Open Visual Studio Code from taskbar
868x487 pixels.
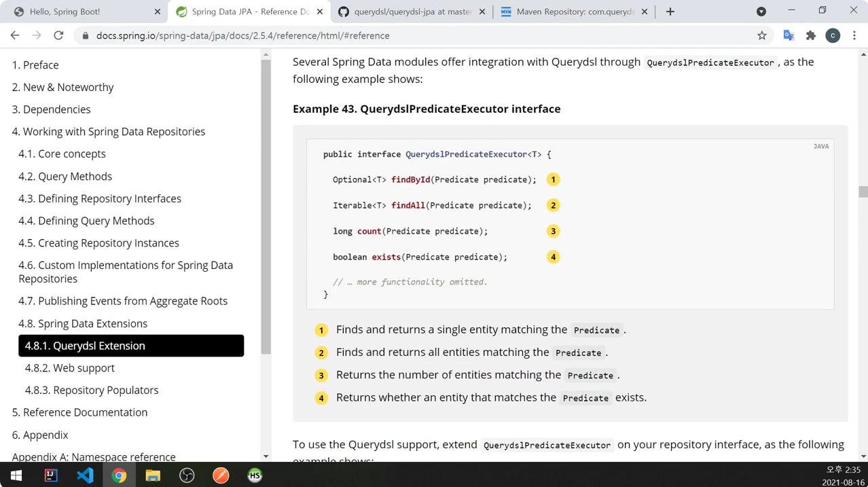[85, 475]
